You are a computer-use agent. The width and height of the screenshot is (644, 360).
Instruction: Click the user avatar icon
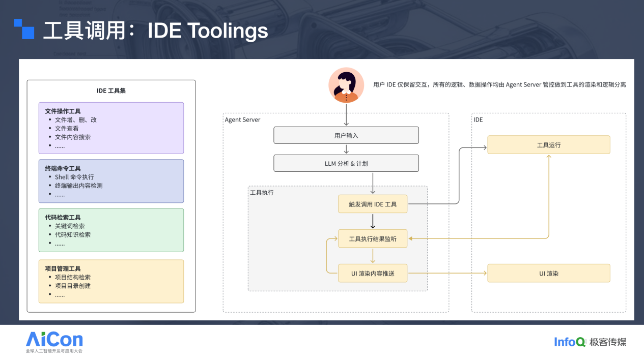(346, 85)
